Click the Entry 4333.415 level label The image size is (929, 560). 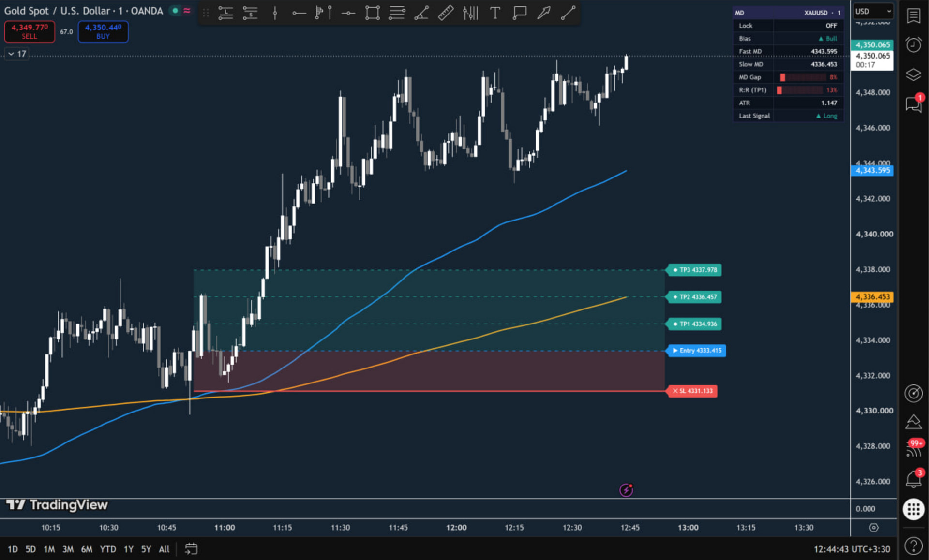696,351
